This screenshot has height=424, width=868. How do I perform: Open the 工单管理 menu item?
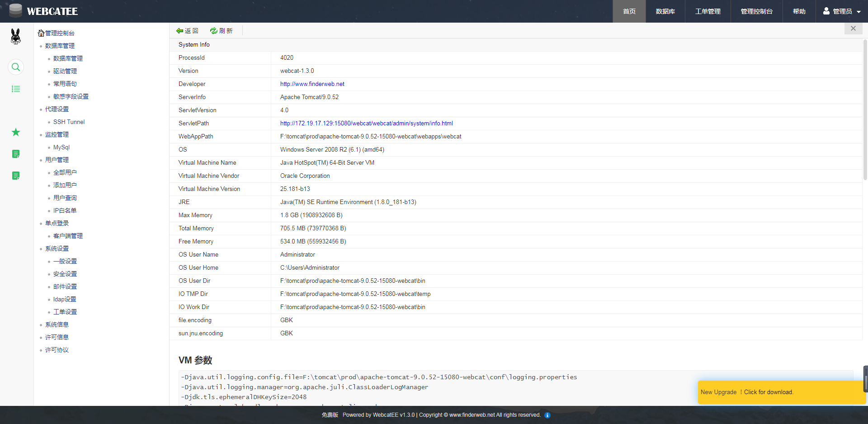(x=708, y=11)
